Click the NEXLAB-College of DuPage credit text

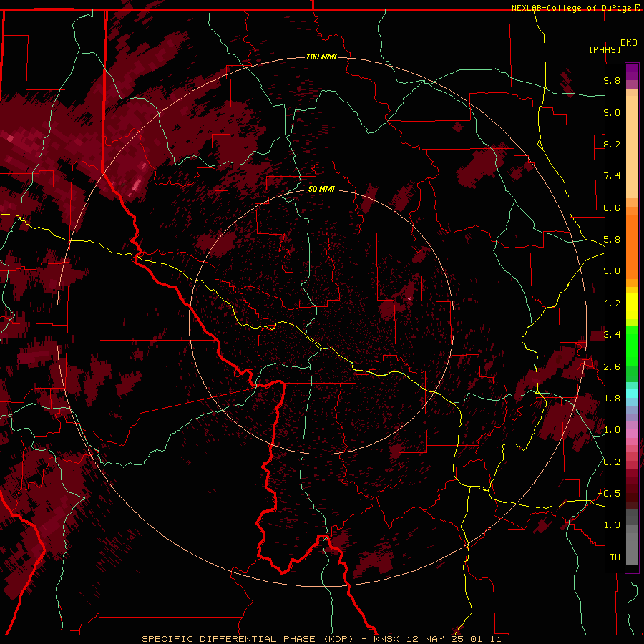pos(571,8)
